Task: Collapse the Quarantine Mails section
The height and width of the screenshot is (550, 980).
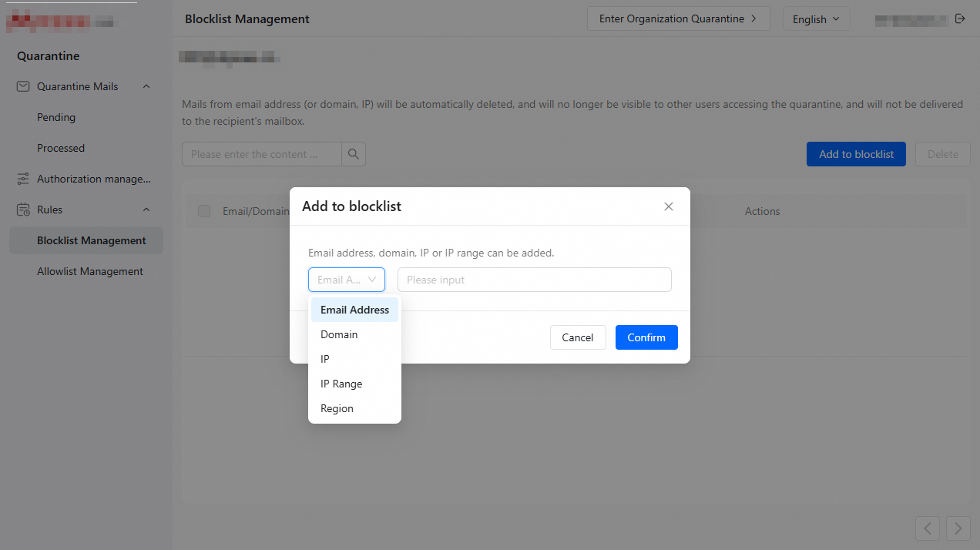Action: click(x=146, y=86)
